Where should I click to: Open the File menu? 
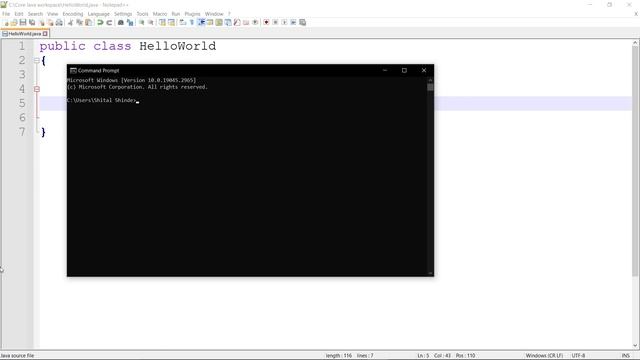(6, 14)
